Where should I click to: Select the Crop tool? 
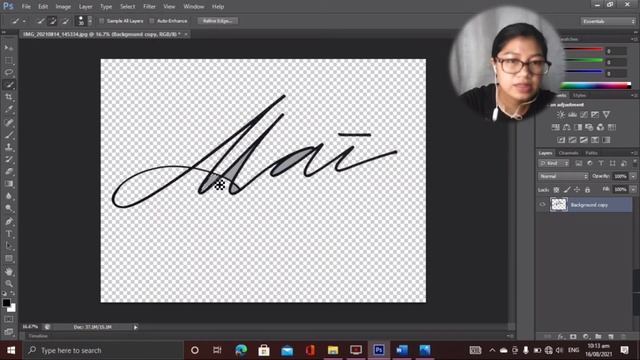point(9,97)
